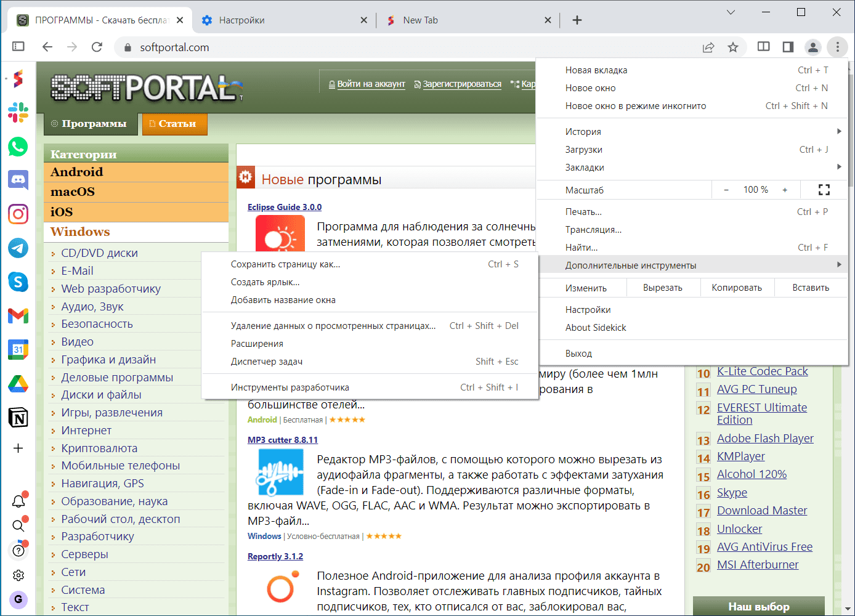This screenshot has width=855, height=616.
Task: Open the Eclipse Guide 3.0.0 link
Action: click(x=285, y=207)
